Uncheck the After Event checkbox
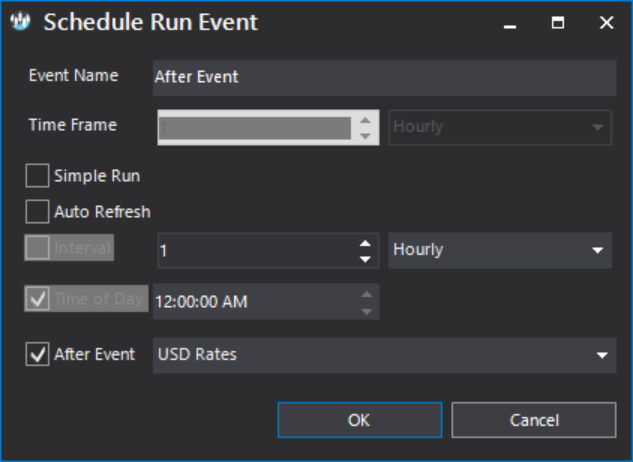The height and width of the screenshot is (462, 633). (38, 354)
